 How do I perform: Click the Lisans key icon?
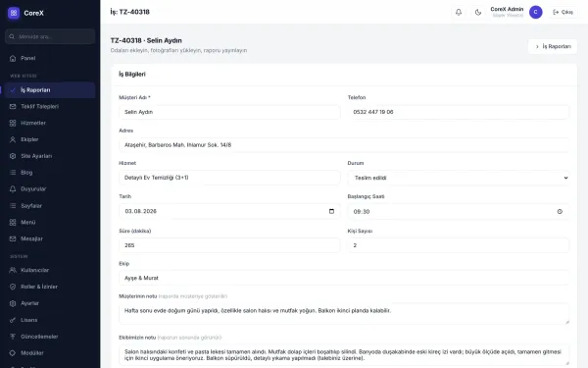click(x=13, y=320)
